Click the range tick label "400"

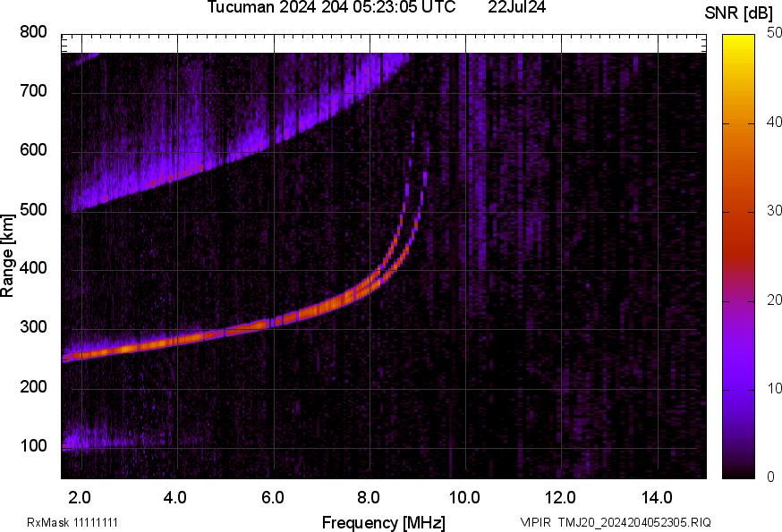pyautogui.click(x=33, y=267)
